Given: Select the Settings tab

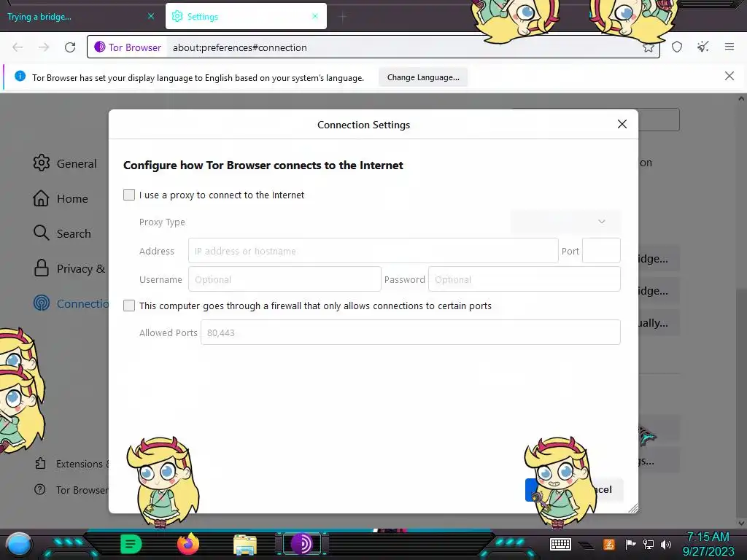Looking at the screenshot, I should point(246,16).
